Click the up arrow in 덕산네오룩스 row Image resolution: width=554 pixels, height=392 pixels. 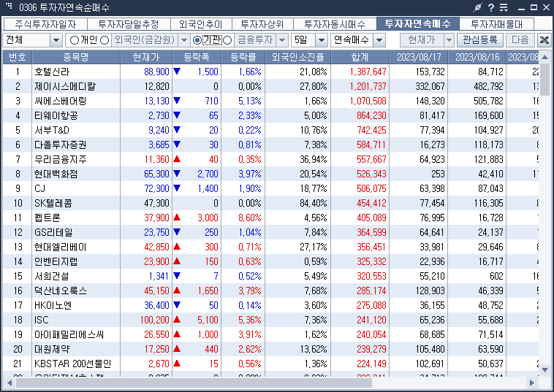tap(177, 291)
